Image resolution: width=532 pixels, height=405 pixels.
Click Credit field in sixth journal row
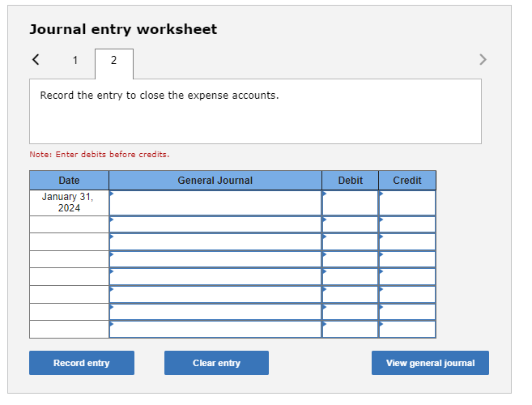click(407, 294)
